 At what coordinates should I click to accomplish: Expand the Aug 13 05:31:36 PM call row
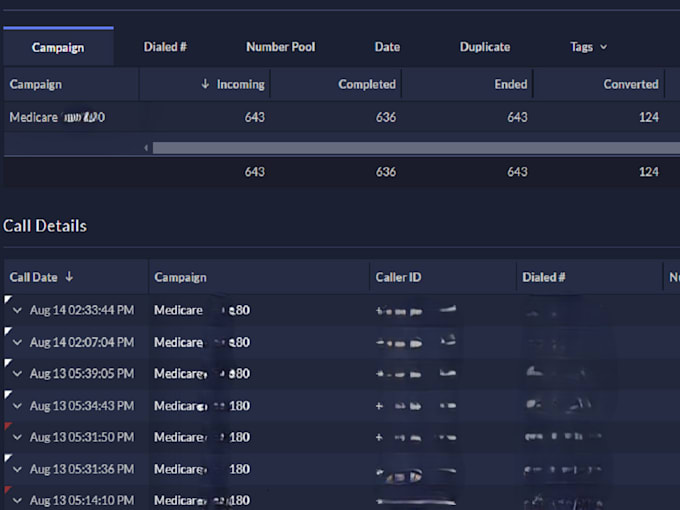coord(17,469)
